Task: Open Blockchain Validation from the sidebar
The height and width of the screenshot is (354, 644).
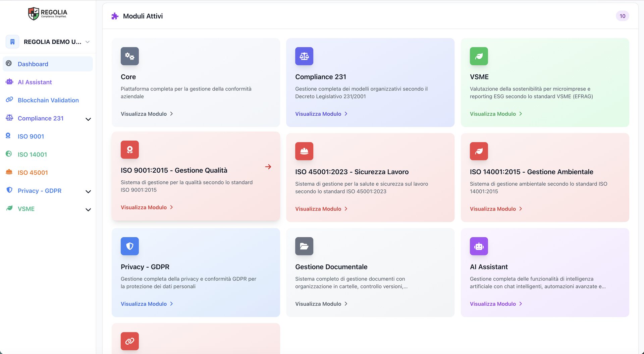Action: (x=48, y=100)
